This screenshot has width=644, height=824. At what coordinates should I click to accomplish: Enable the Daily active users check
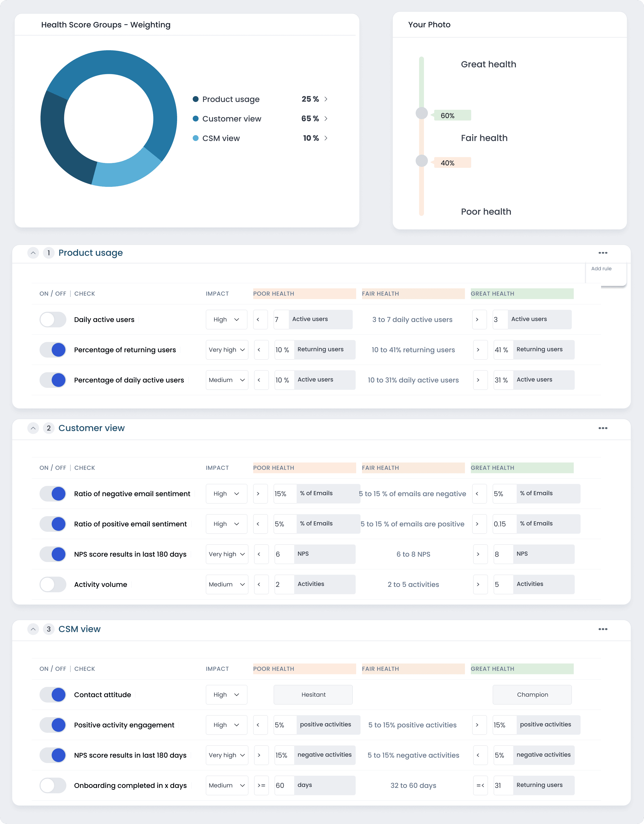[53, 319]
